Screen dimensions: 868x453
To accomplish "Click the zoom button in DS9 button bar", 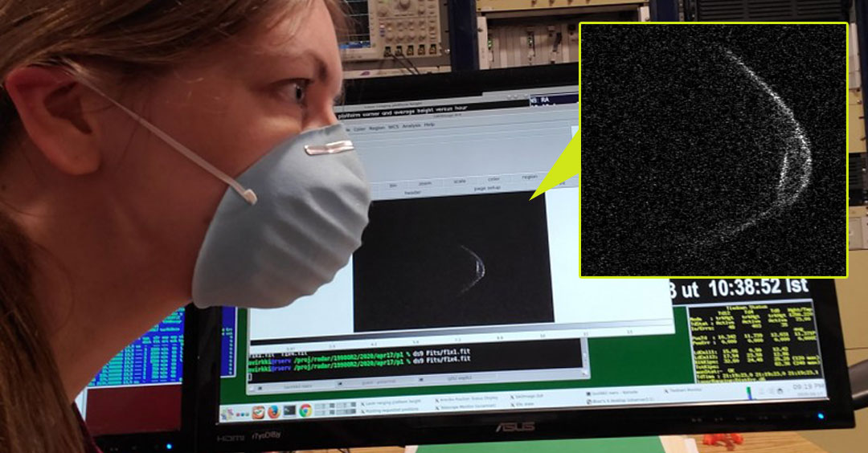I will pos(425,184).
